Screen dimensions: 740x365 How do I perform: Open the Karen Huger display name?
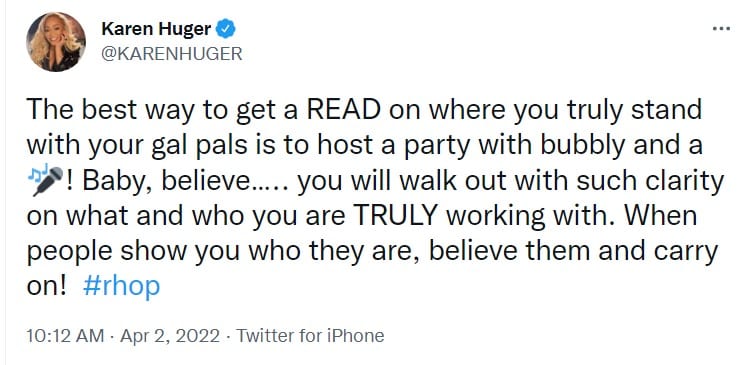pyautogui.click(x=156, y=30)
